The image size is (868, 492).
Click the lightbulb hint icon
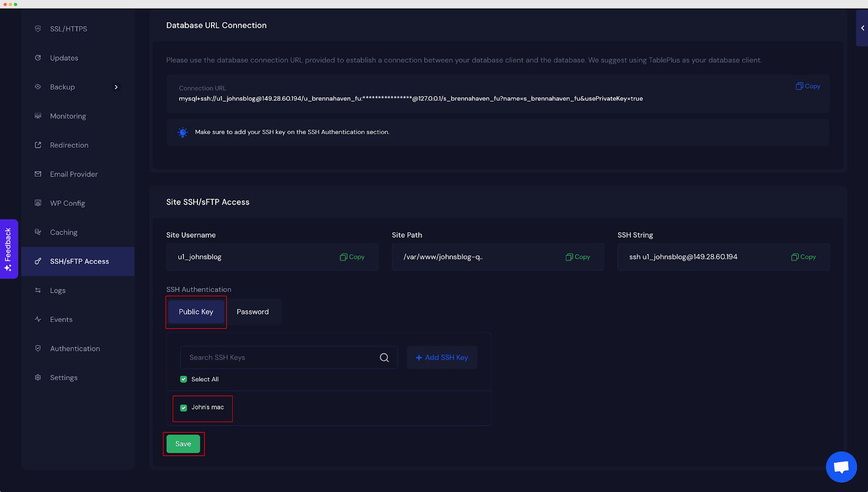(183, 132)
